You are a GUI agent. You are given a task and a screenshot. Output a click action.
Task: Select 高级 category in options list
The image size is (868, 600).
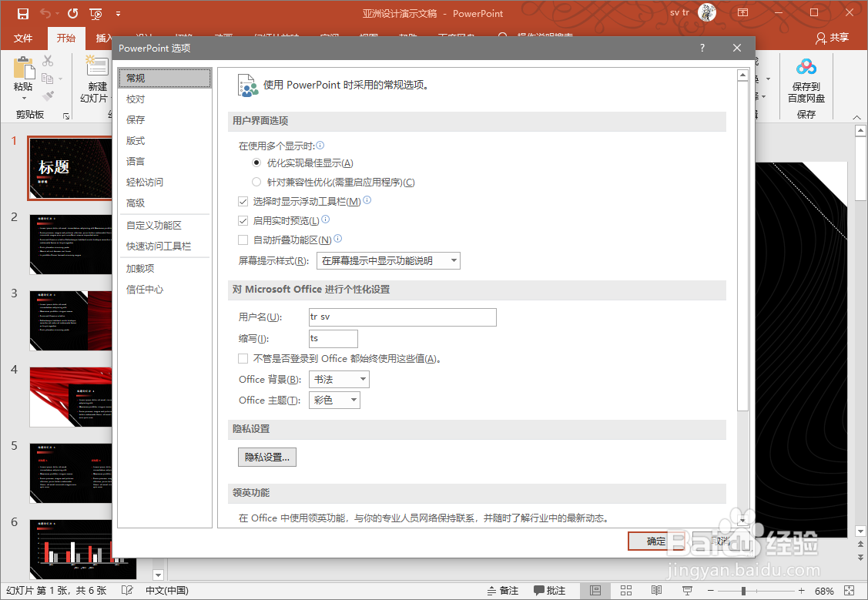(x=164, y=203)
